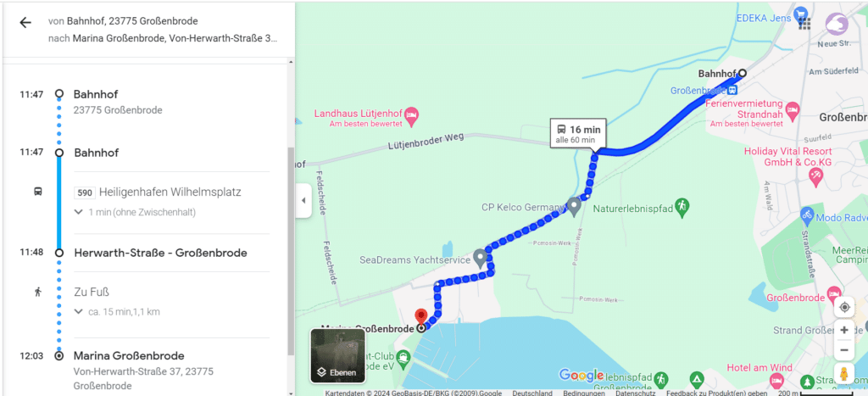868x396 pixels.
Task: Zoom in with the plus button
Action: [844, 330]
